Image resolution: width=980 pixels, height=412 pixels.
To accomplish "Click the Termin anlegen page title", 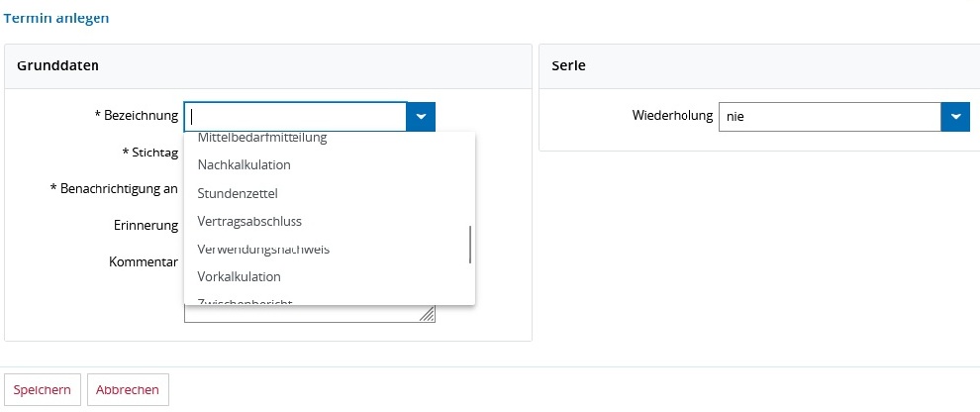I will (56, 18).
